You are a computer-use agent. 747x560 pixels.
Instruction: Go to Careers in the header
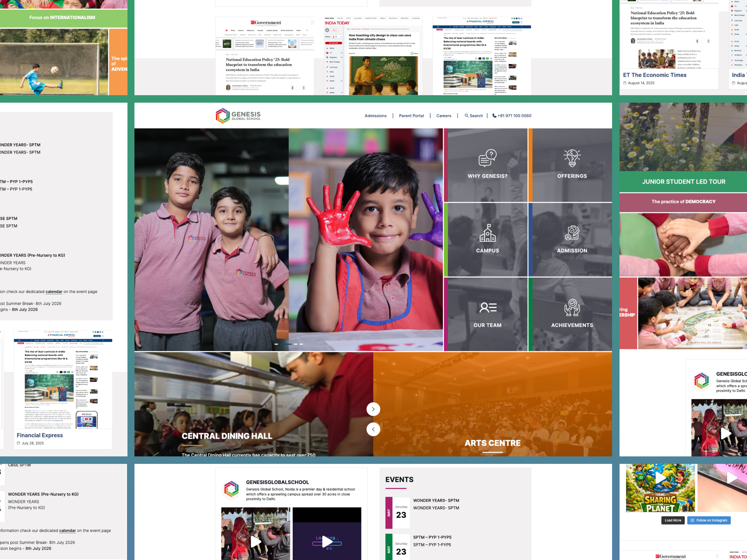click(x=444, y=116)
